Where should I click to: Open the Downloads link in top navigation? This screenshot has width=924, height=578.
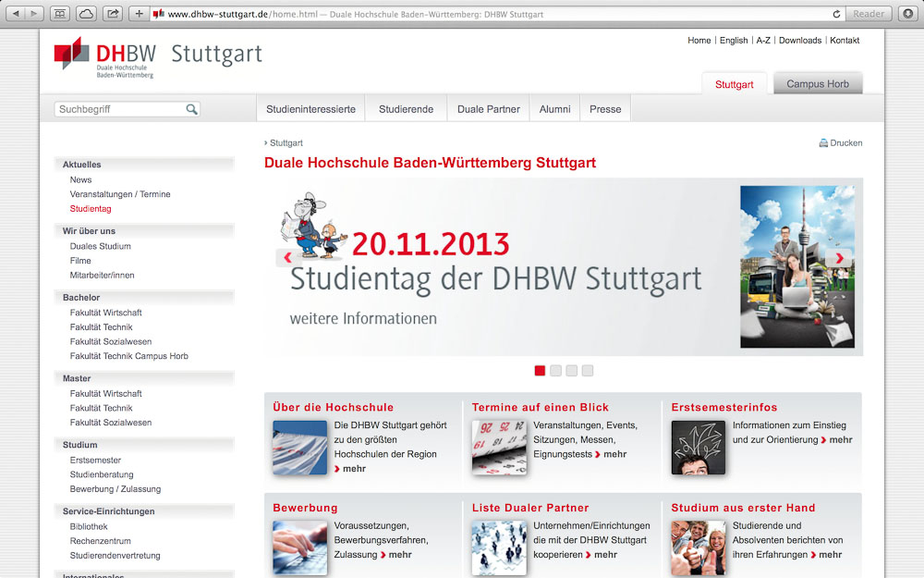click(x=800, y=40)
